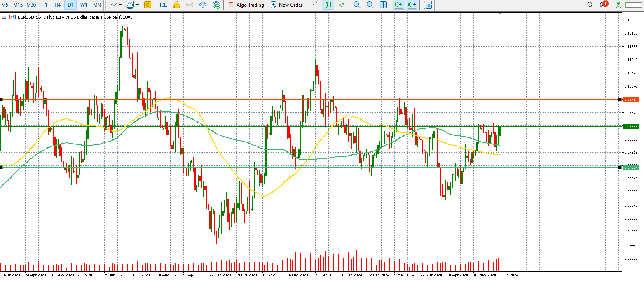
Task: Expand the indicators dropdown arrow
Action: 138,5
